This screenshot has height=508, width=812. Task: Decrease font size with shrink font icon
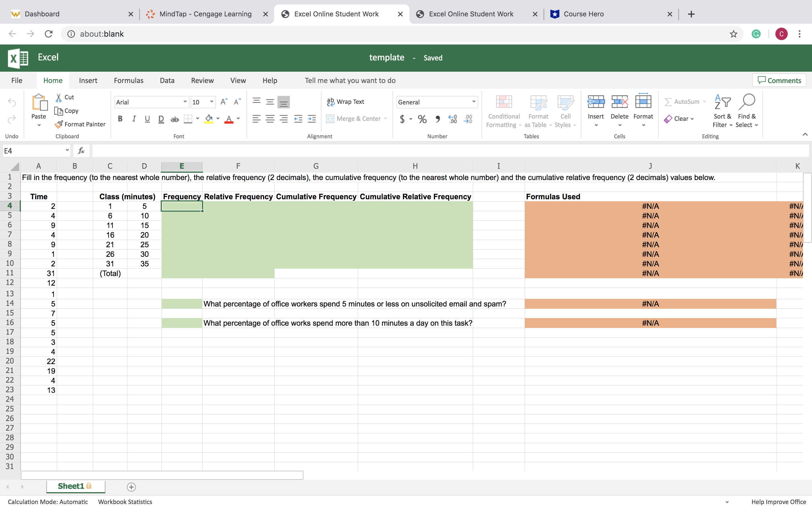237,102
